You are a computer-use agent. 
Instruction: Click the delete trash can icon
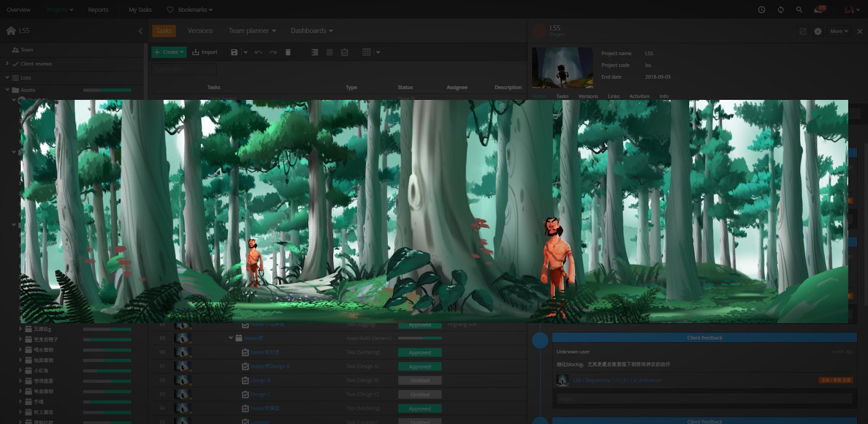click(288, 52)
